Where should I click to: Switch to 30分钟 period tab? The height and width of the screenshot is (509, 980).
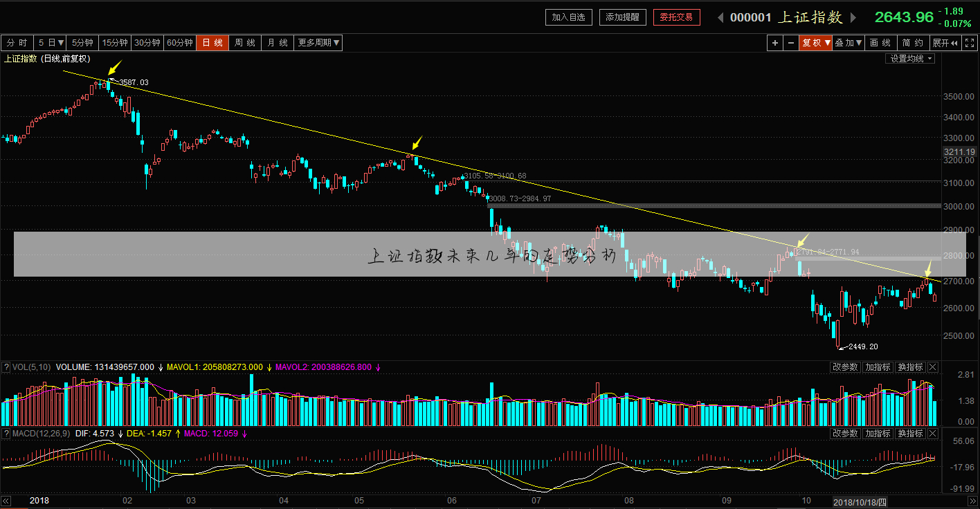(147, 43)
